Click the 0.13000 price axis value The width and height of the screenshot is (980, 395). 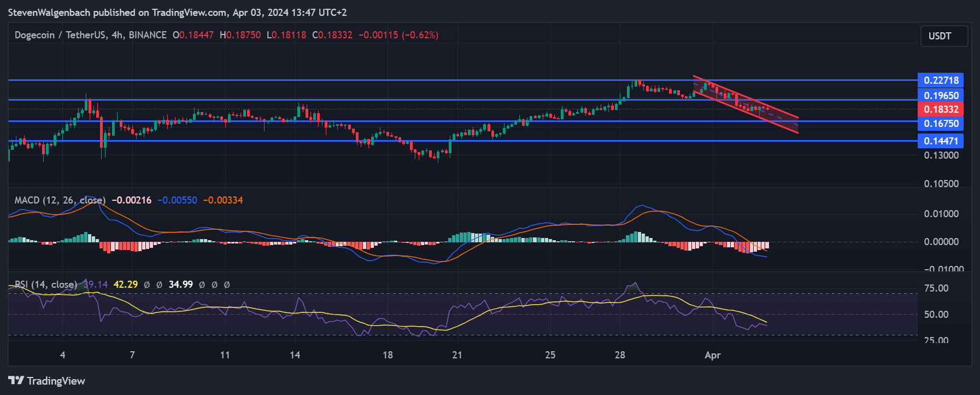tap(941, 155)
